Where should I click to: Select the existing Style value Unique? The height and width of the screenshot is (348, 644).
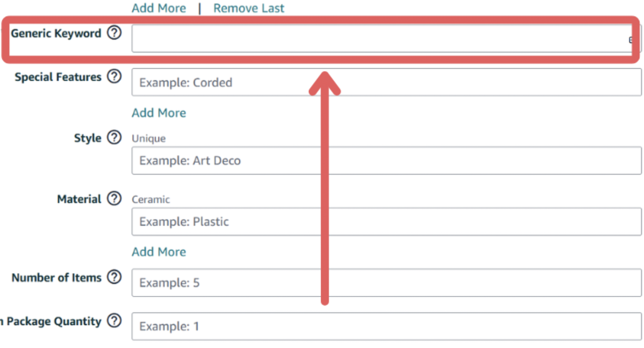click(x=149, y=138)
